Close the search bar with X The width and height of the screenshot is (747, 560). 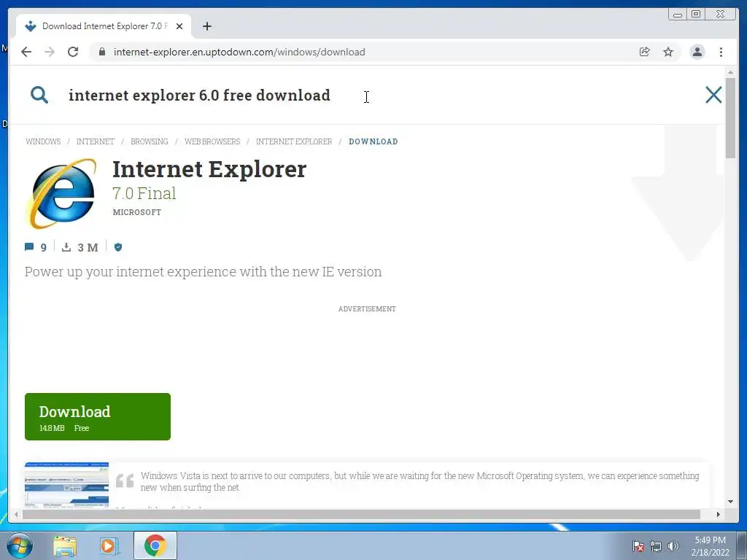pos(713,95)
